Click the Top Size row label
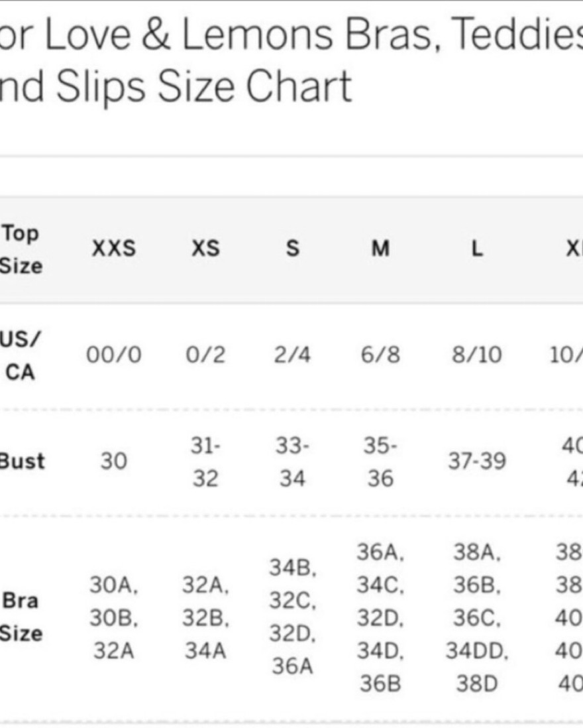This screenshot has height=728, width=583. [x=21, y=249]
